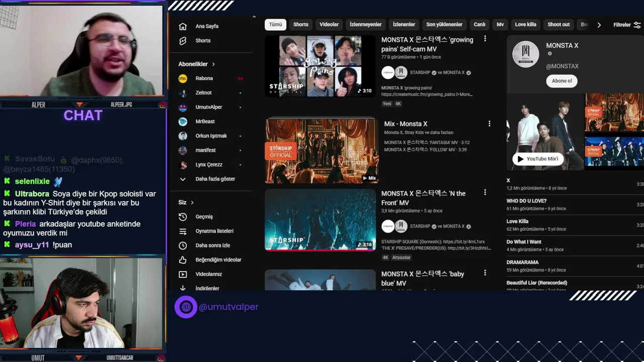Click Abone ol subscribe button

point(561,81)
